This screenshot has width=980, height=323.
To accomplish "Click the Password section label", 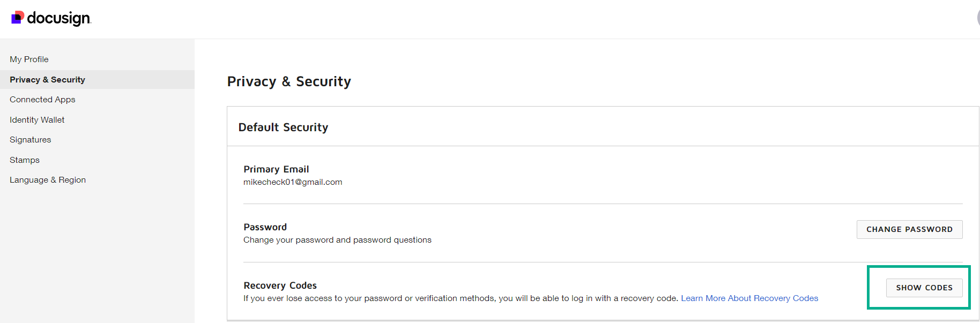I will (x=265, y=227).
